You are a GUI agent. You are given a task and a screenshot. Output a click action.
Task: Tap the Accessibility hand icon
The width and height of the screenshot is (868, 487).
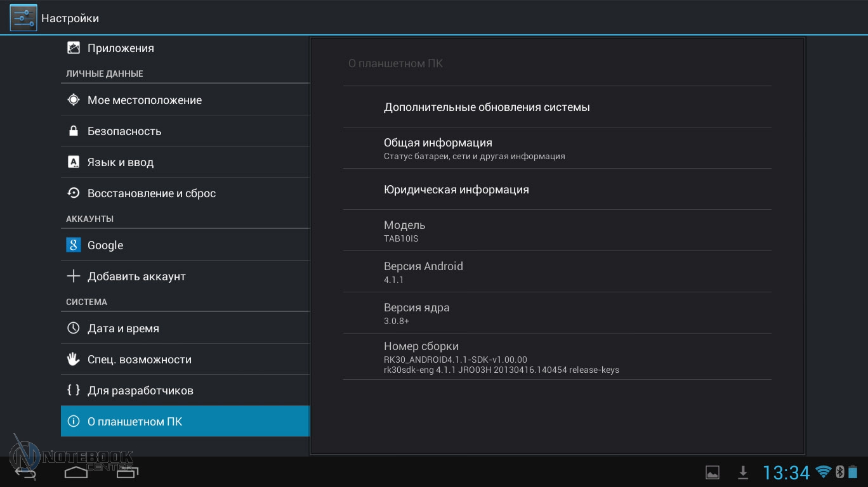point(74,360)
